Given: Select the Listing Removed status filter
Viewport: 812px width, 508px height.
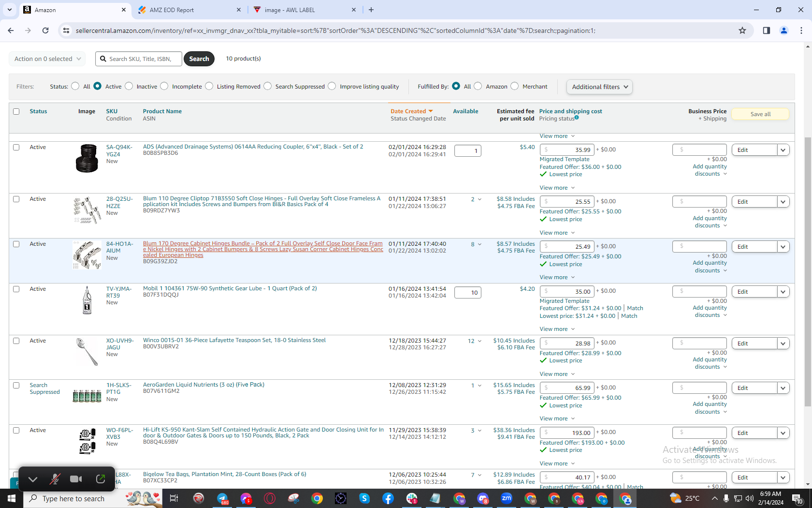Looking at the screenshot, I should point(209,86).
